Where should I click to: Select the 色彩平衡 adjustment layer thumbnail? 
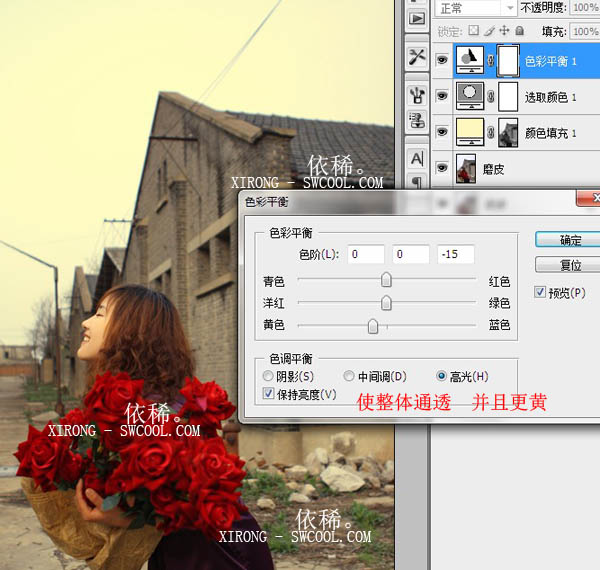(470, 60)
